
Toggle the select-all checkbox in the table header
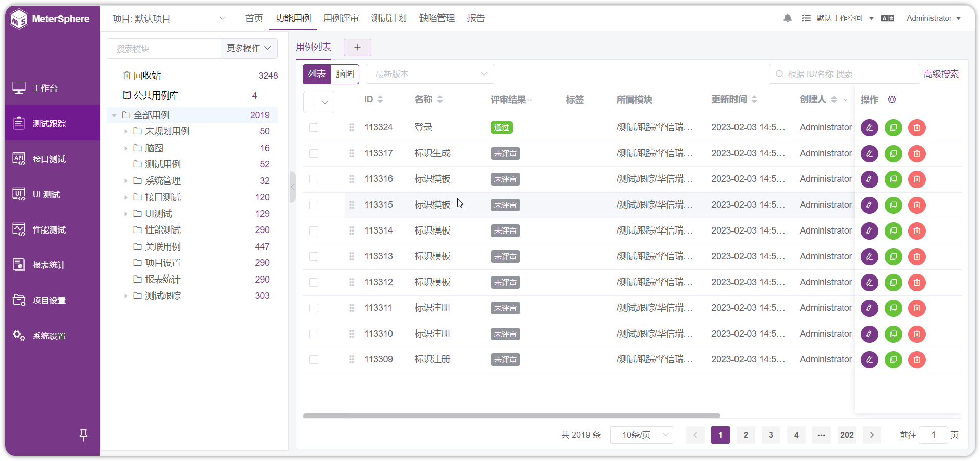(x=311, y=102)
